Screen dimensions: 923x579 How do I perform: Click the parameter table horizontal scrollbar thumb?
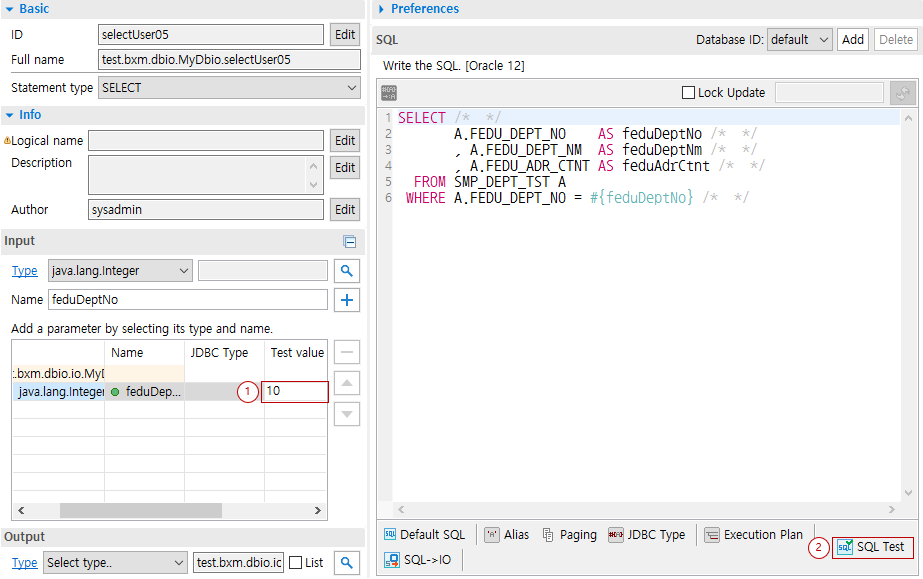pos(141,511)
